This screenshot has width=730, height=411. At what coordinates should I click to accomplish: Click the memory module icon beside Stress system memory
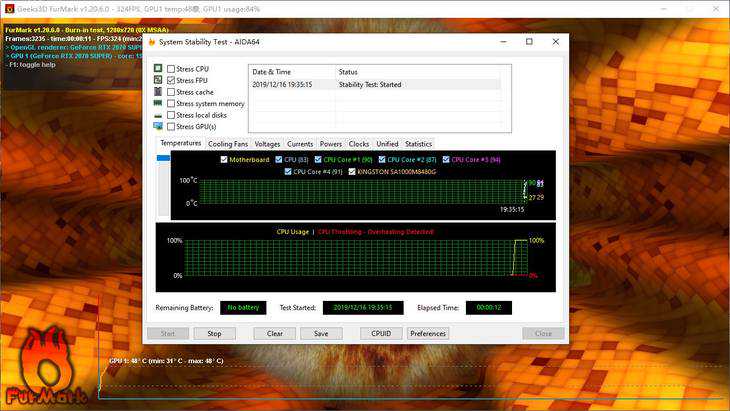click(157, 103)
